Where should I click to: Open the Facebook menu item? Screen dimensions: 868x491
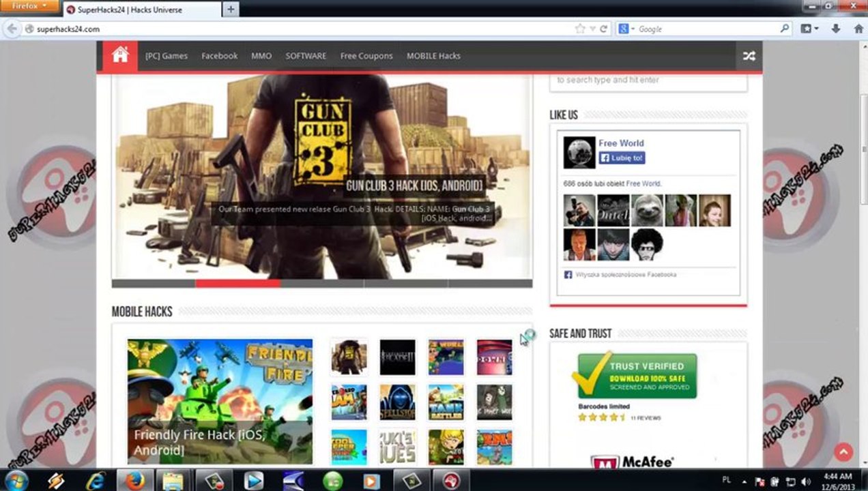point(219,56)
